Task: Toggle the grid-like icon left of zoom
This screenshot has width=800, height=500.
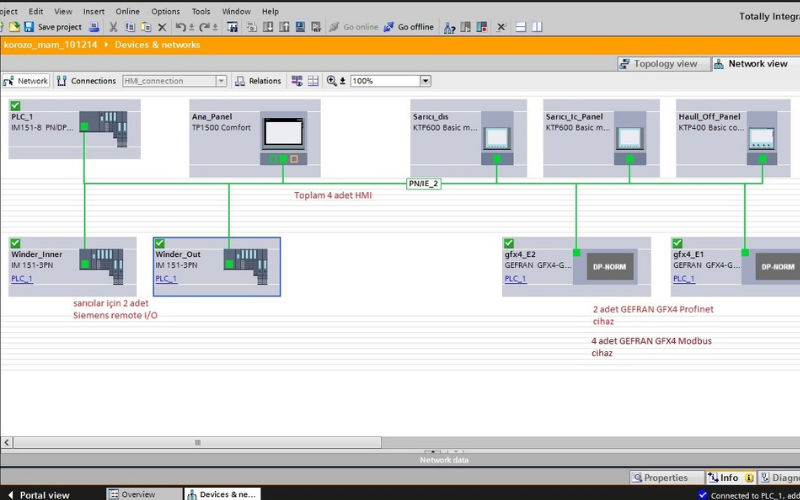Action: click(313, 81)
